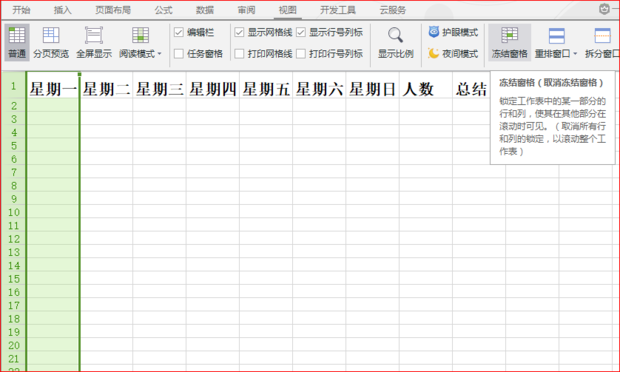This screenshot has height=372, width=620.
Task: Select the 星期五 header cell
Action: coord(266,85)
